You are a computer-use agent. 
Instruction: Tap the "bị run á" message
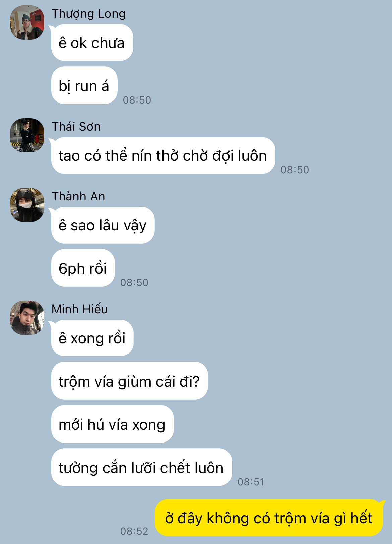tap(84, 86)
